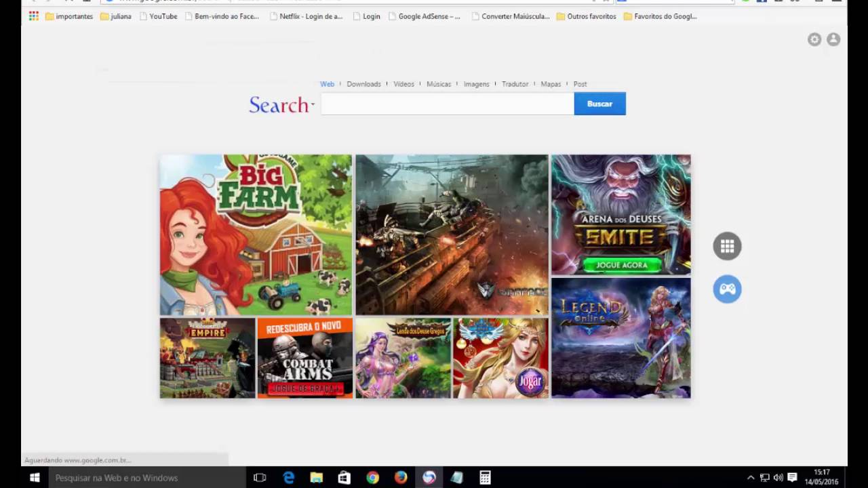Show hidden system tray icons
The image size is (868, 488).
coord(750,478)
